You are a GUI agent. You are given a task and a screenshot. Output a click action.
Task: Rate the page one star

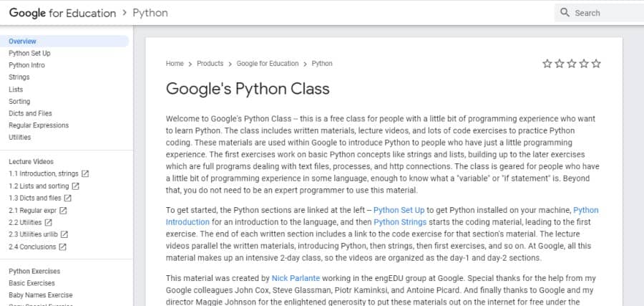coord(547,64)
